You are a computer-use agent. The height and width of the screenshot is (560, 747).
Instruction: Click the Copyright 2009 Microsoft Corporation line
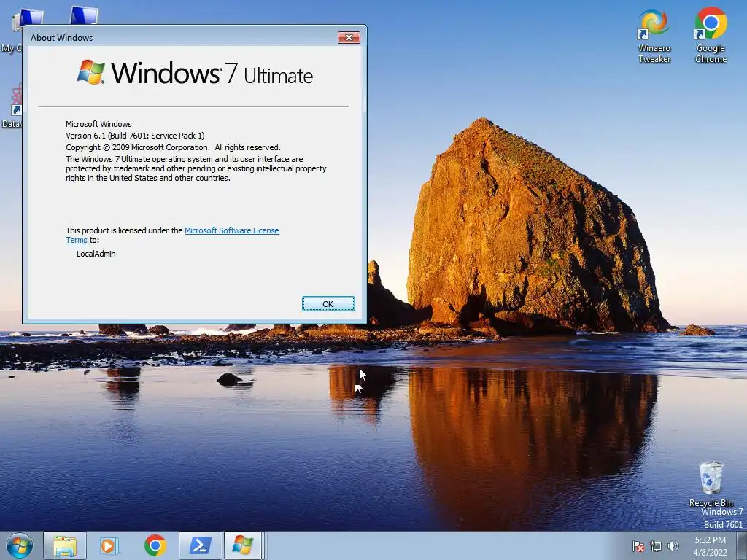(173, 147)
